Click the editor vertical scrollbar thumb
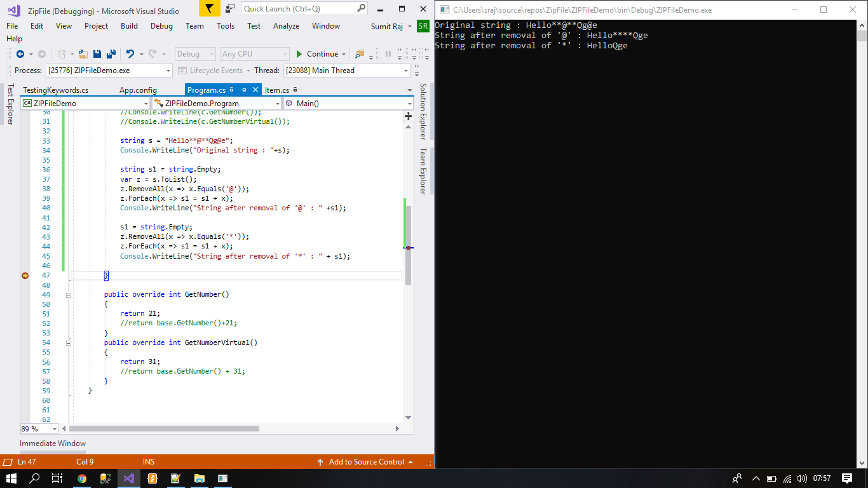 click(x=409, y=244)
